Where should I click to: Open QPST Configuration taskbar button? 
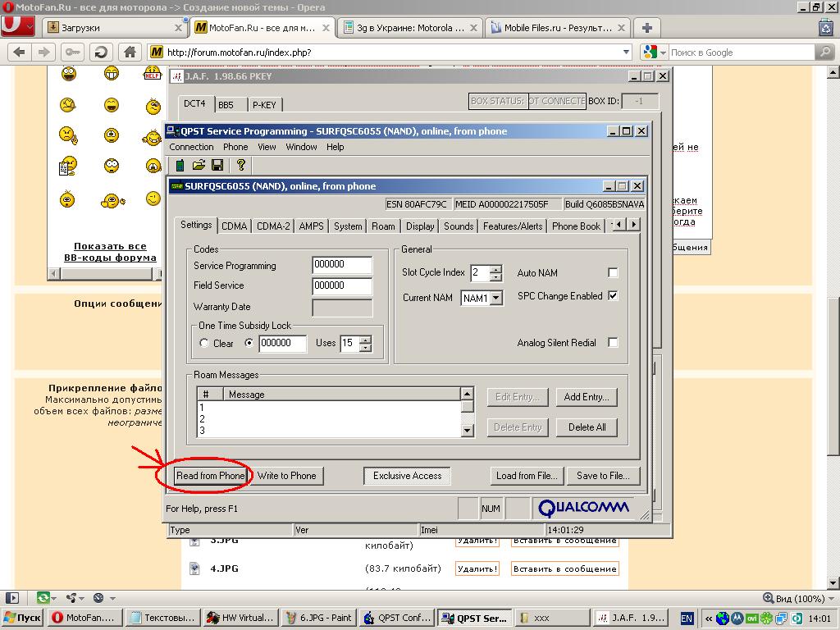click(x=397, y=618)
